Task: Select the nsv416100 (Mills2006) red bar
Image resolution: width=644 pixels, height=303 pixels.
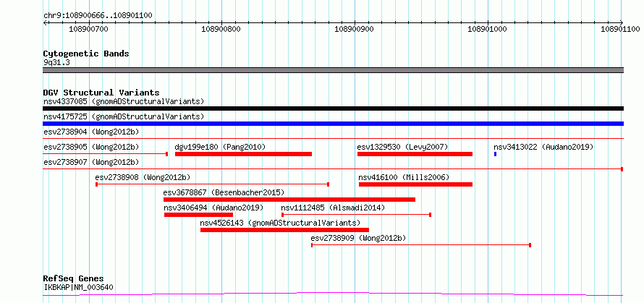Action: 415,184
